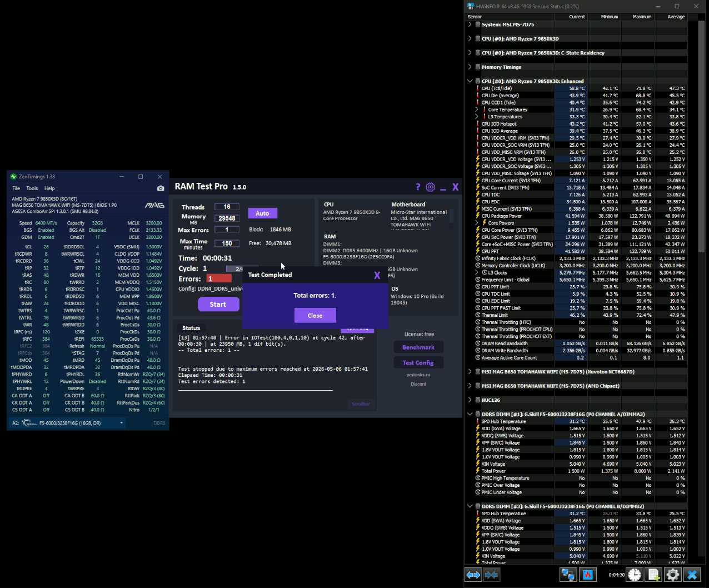Click the Threads input field
The image size is (709, 588).
[227, 207]
